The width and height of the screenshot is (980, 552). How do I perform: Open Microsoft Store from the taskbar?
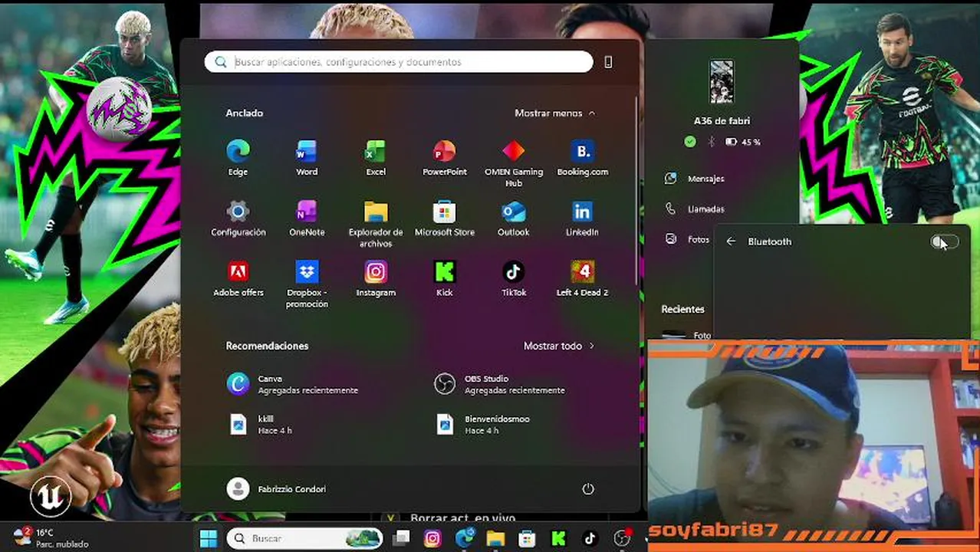[x=527, y=538]
